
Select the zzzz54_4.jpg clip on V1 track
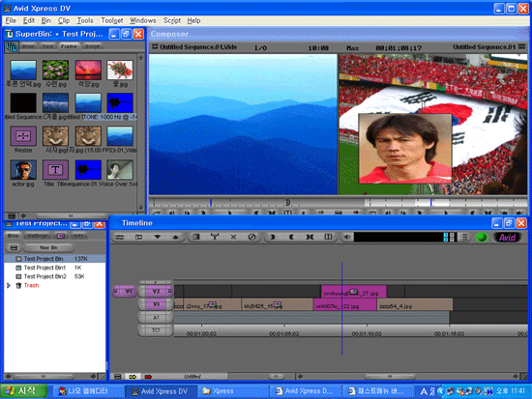click(x=415, y=304)
